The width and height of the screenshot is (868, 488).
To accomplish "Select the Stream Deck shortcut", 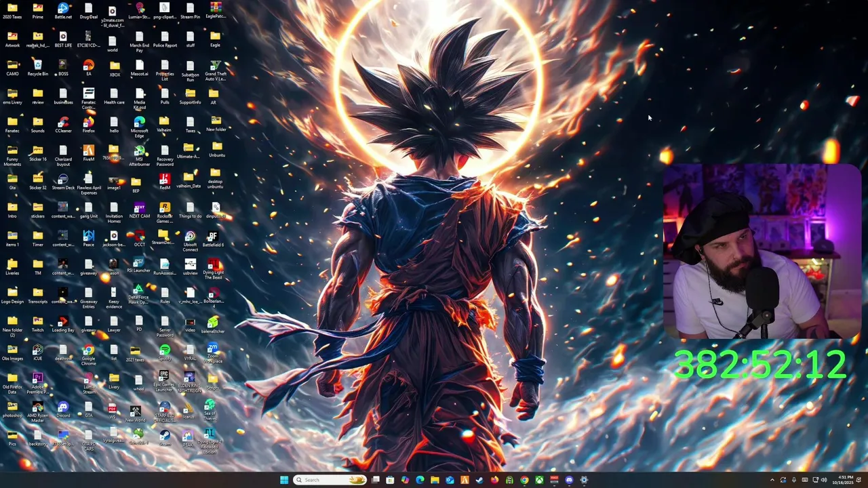I will tap(63, 182).
